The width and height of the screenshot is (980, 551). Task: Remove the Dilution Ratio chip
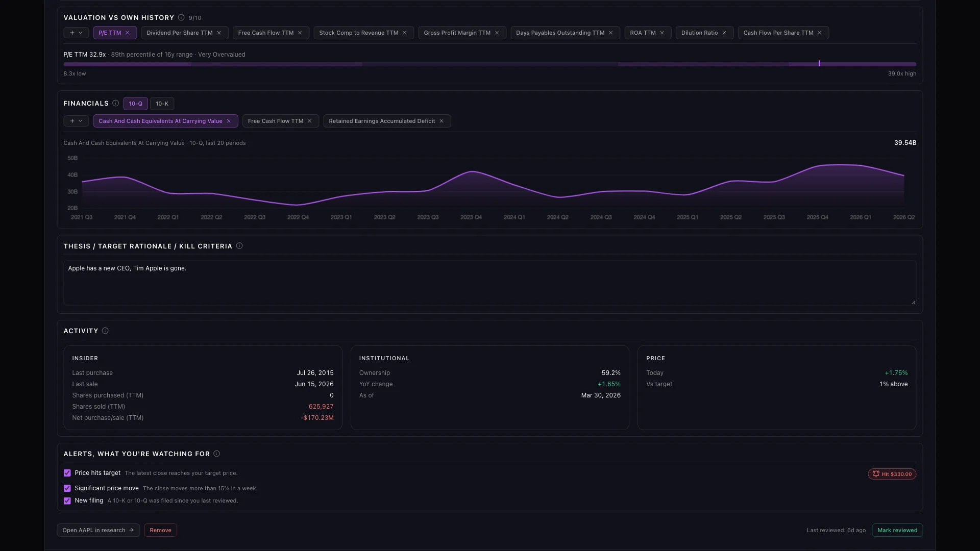pos(724,33)
